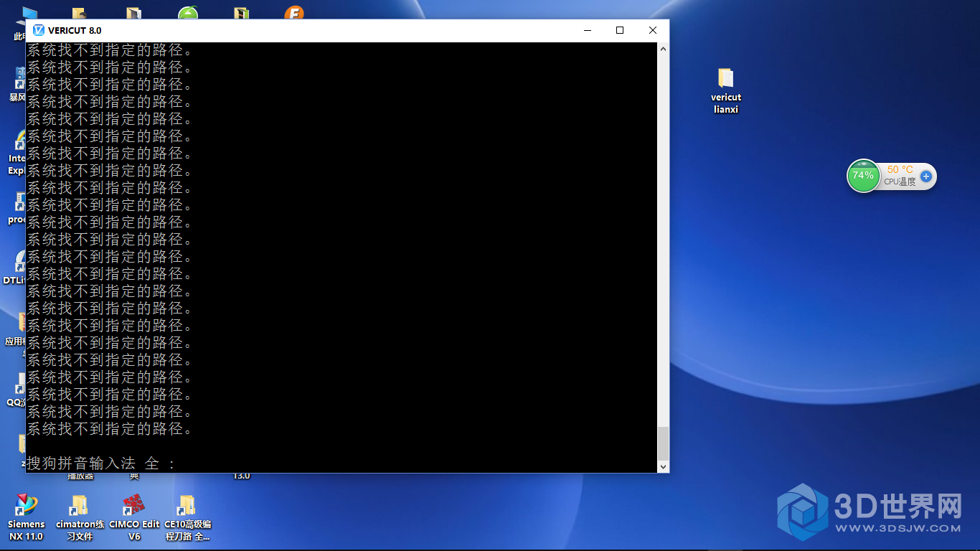The image size is (980, 551).
Task: Close the VERICUT 8.0 console window
Action: 653,30
